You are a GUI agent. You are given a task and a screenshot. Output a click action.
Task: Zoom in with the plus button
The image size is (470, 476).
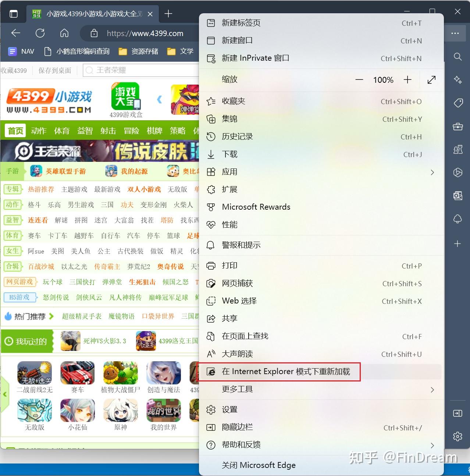tap(407, 80)
